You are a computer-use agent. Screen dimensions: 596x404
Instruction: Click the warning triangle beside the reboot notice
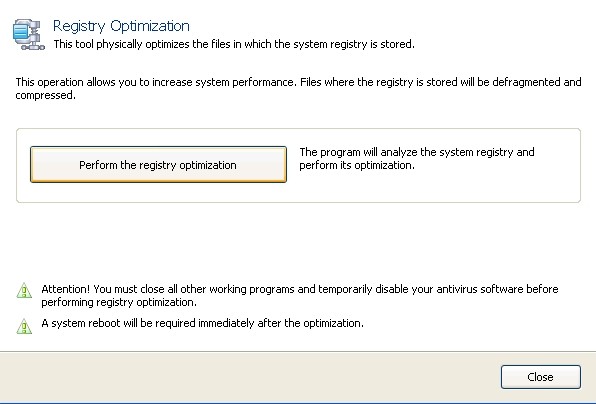pyautogui.click(x=24, y=326)
